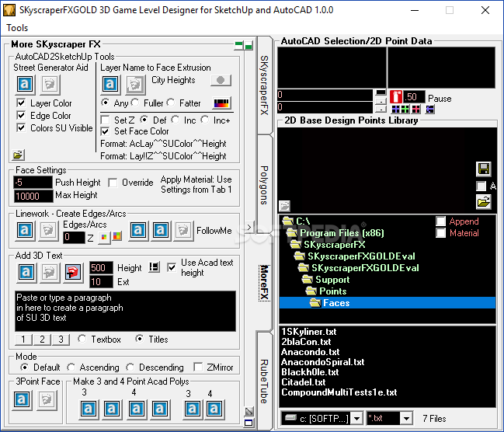
Task: Click the AutoCAD icon in 3Point Face
Action: 22,400
